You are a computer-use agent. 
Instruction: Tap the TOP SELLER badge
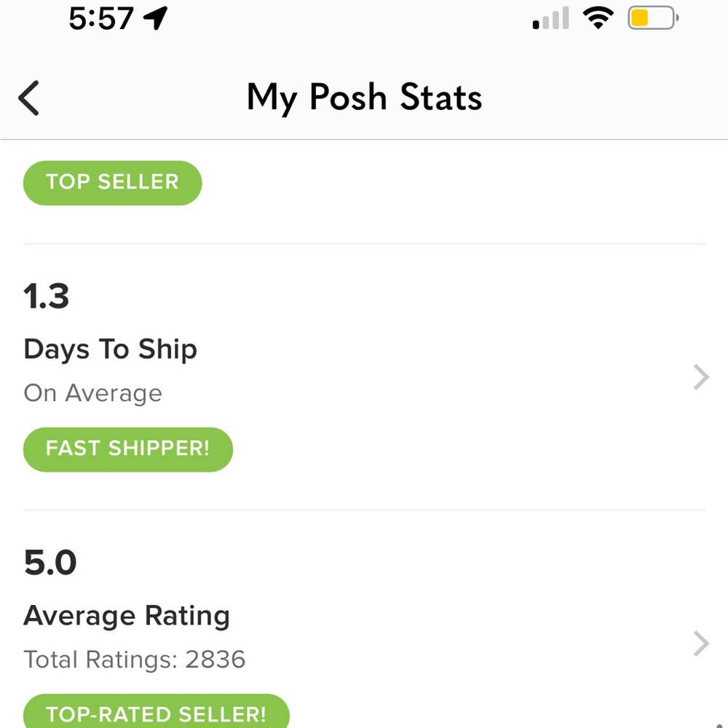click(x=112, y=183)
